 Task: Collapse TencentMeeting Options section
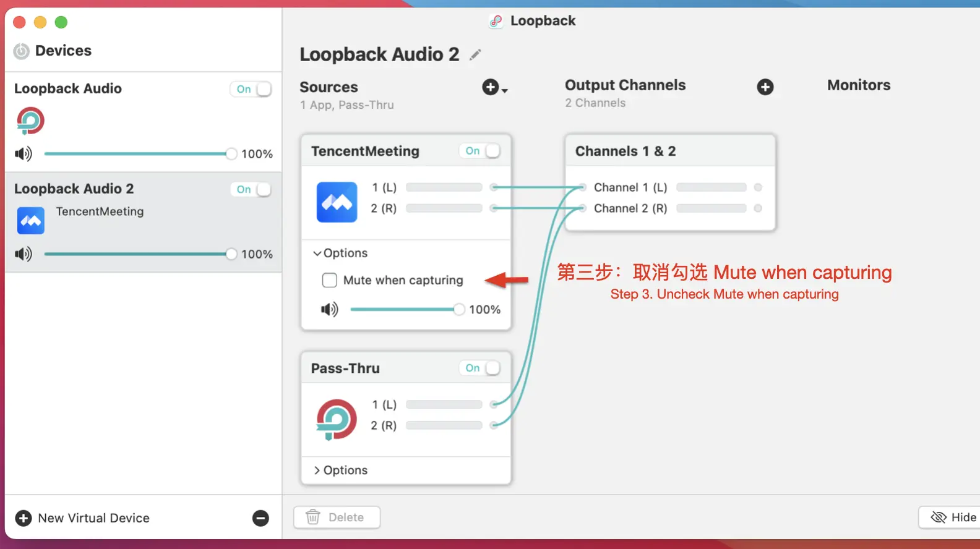coord(340,253)
